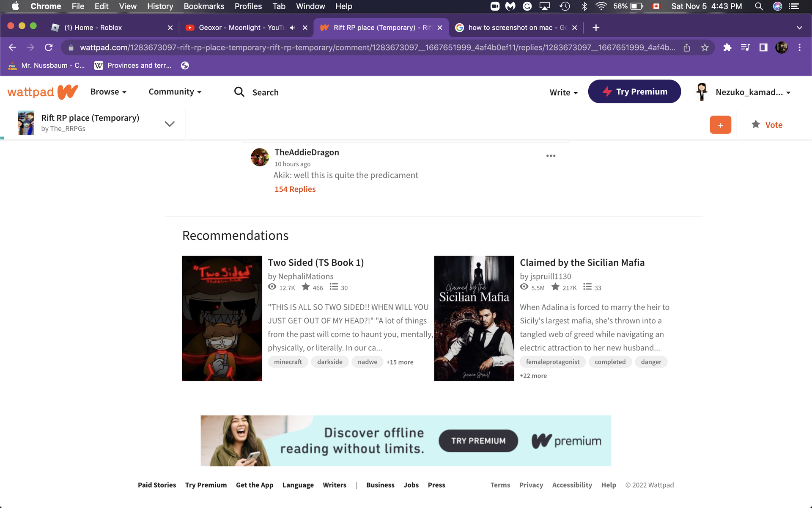Image resolution: width=812 pixels, height=508 pixels.
Task: Open the Chrome extensions puzzle icon
Action: [x=727, y=47]
